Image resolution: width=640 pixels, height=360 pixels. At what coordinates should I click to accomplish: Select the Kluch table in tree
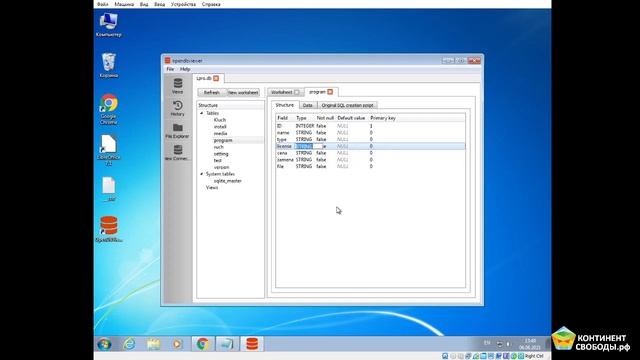(x=220, y=120)
